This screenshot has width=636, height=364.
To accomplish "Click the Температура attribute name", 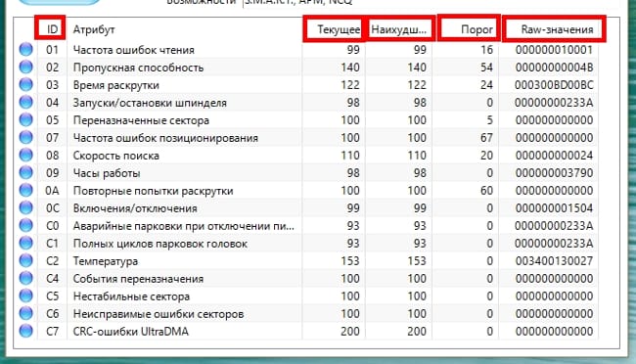I will tap(106, 261).
